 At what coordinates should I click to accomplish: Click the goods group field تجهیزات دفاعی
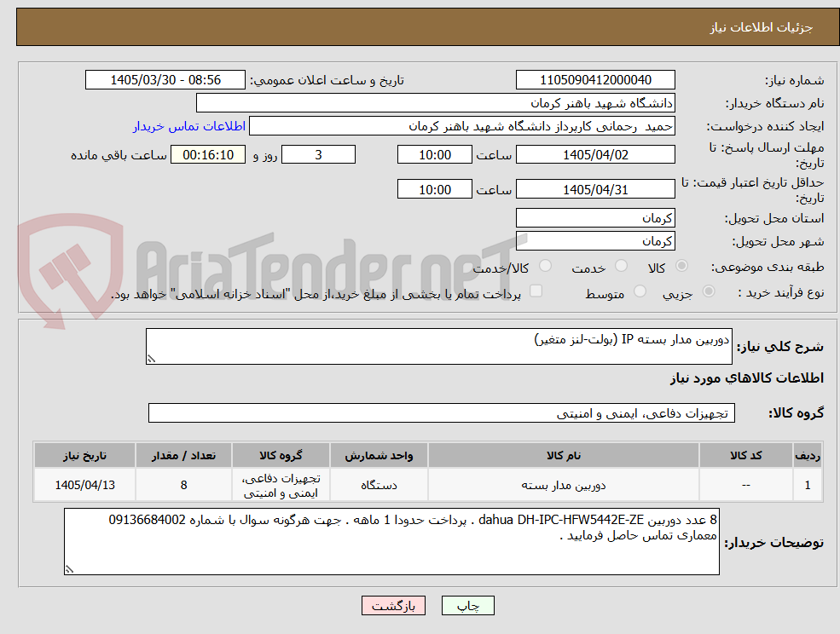[442, 412]
